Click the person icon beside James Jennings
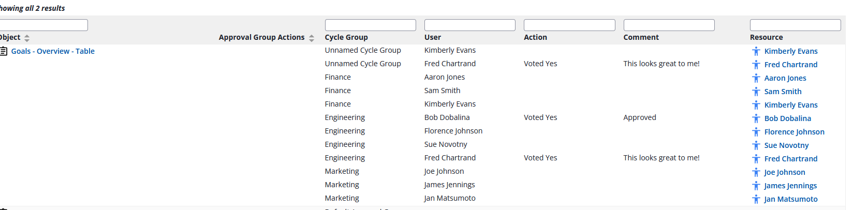 point(756,186)
